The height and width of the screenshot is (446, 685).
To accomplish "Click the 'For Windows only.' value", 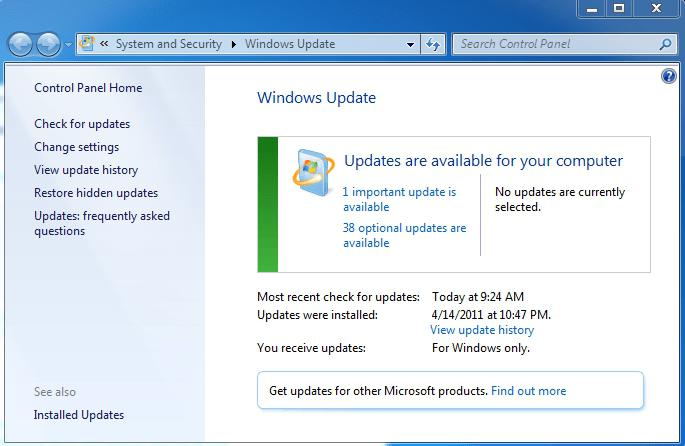I will point(481,348).
